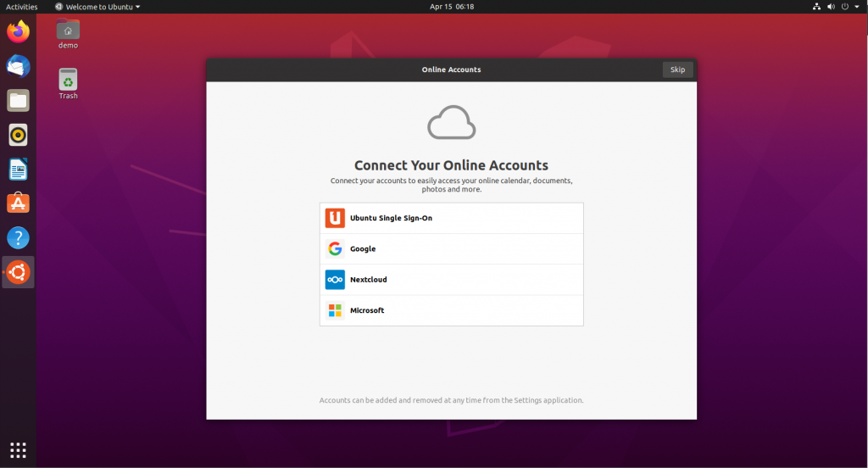This screenshot has height=468, width=868.
Task: Open the Activities overview
Action: (x=21, y=7)
